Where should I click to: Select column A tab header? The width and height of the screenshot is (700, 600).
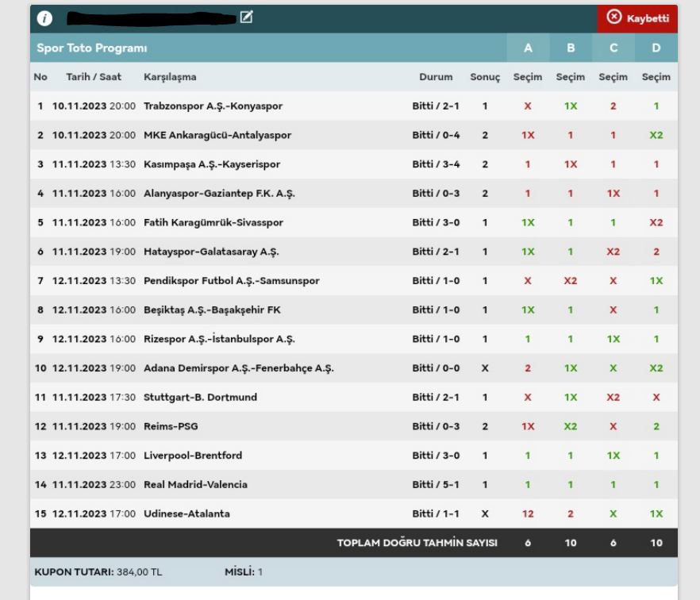[x=528, y=48]
